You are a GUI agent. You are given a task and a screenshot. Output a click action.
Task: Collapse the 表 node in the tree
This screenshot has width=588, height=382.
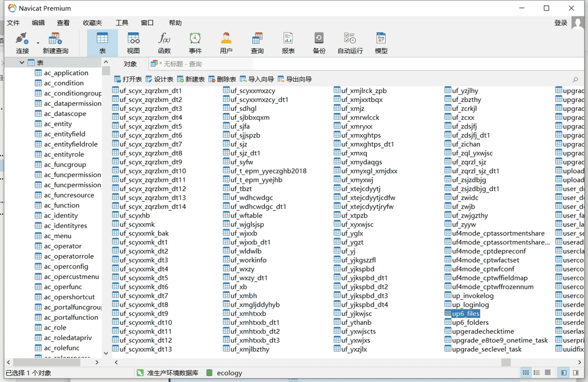pyautogui.click(x=22, y=63)
